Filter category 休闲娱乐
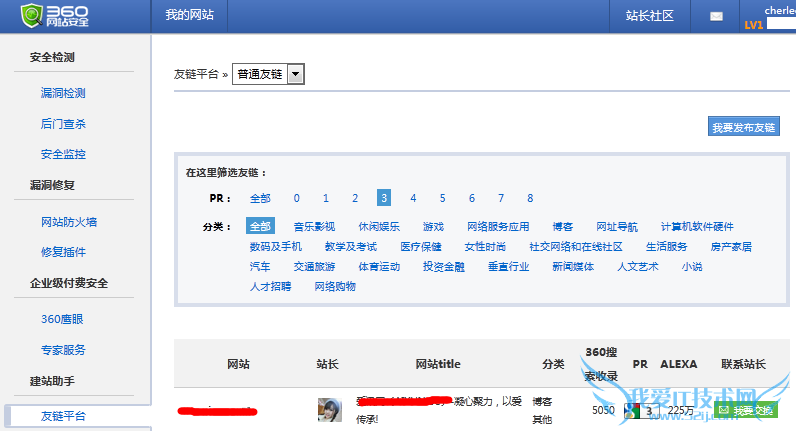The image size is (796, 431). coord(379,226)
